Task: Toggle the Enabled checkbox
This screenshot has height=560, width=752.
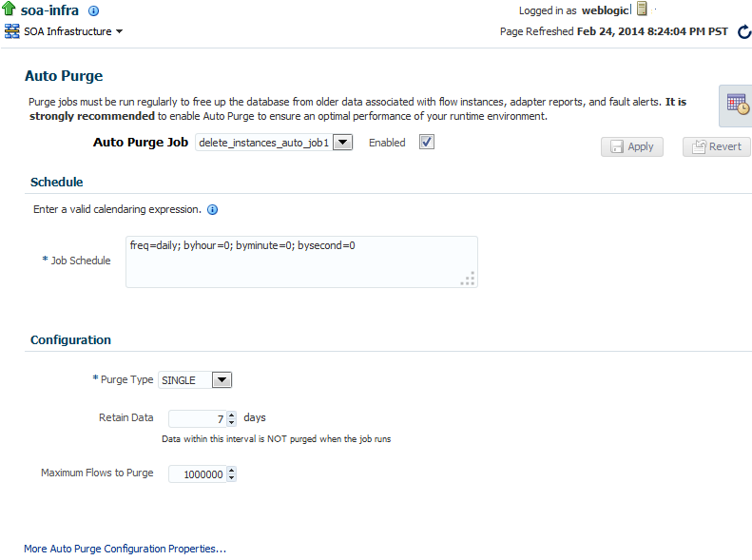Action: (x=426, y=142)
